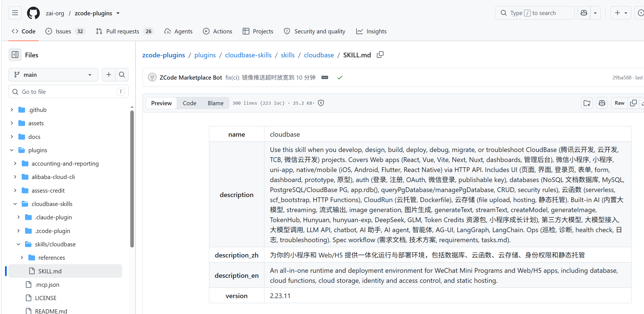Ask Copilot about this file
The width and height of the screenshot is (644, 314).
602,103
